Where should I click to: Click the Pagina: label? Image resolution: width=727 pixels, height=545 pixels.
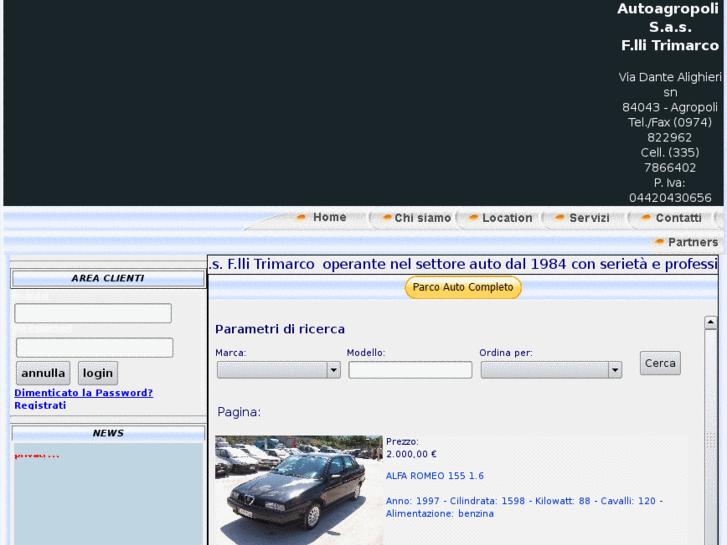239,412
